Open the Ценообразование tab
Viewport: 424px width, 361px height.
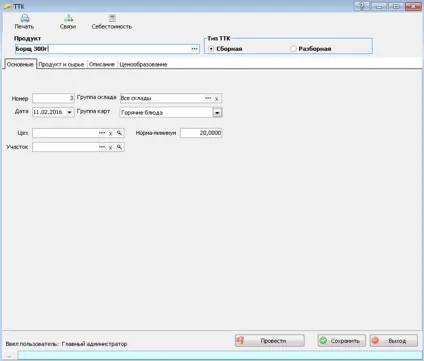143,64
